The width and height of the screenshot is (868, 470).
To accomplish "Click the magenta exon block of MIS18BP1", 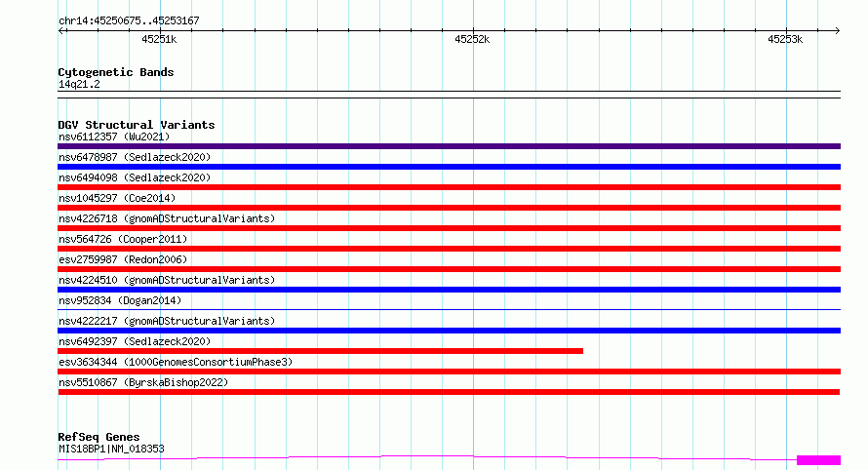I will point(818,460).
